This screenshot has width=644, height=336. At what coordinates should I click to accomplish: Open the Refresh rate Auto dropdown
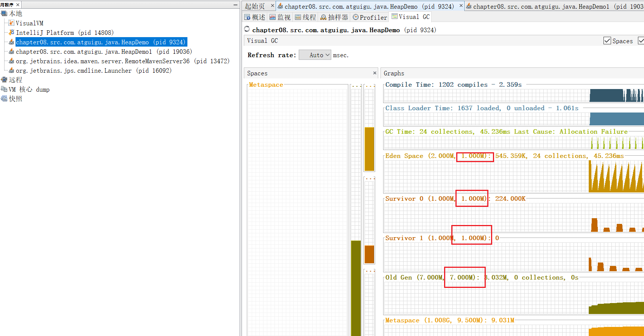pyautogui.click(x=315, y=55)
